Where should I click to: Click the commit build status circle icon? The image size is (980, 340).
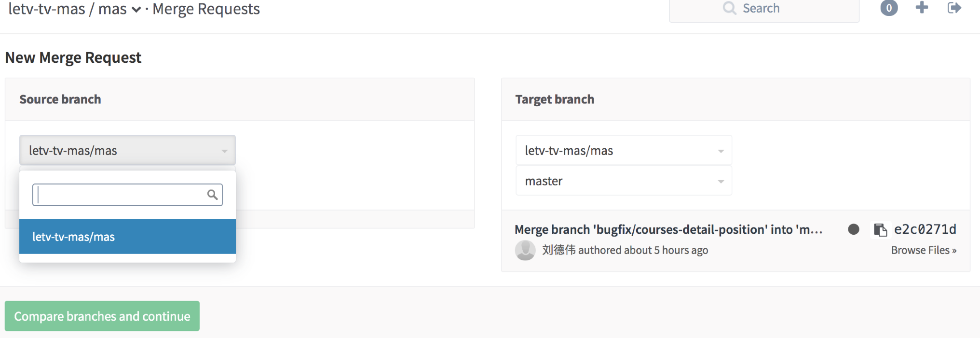[854, 229]
